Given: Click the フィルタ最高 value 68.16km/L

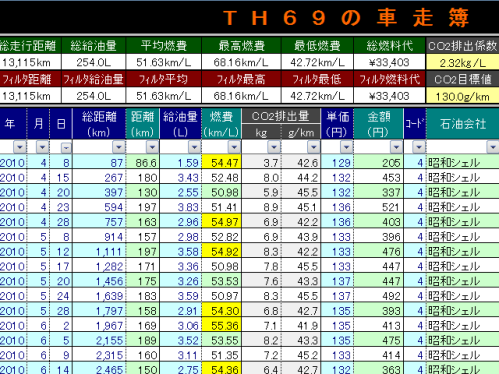Looking at the screenshot, I should click(241, 96).
